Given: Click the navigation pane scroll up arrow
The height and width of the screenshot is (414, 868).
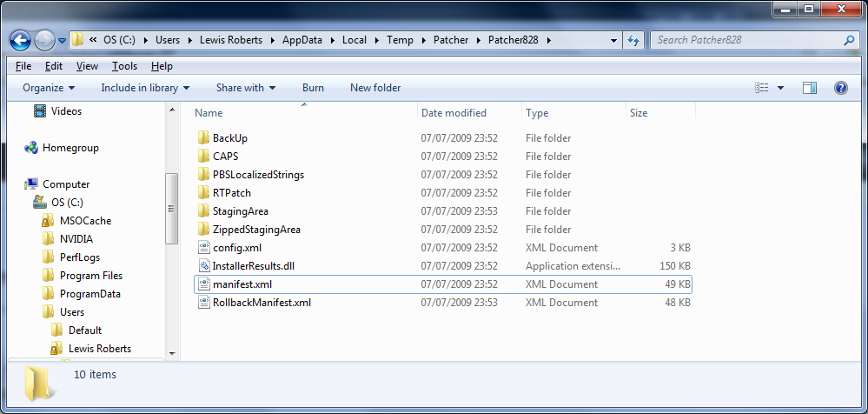Looking at the screenshot, I should (x=172, y=110).
